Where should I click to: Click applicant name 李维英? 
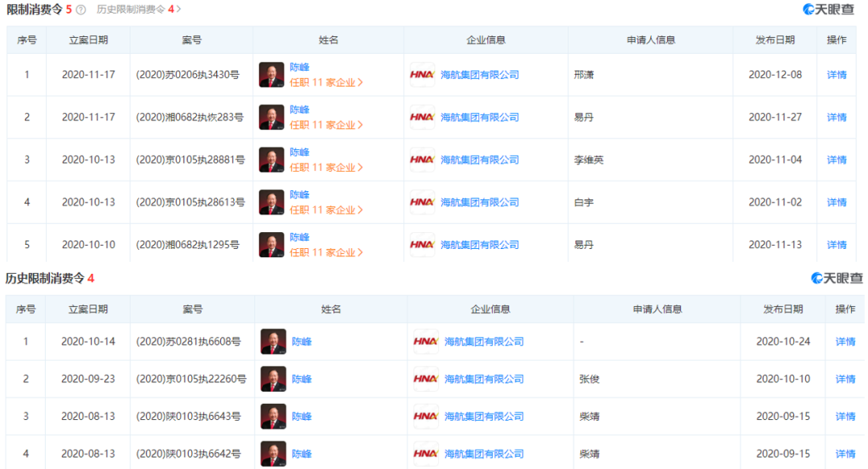(588, 160)
